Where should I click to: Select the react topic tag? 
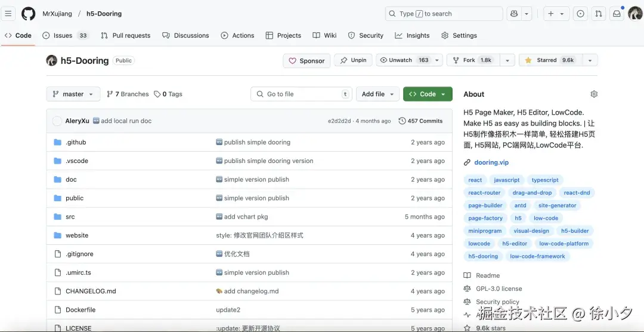click(475, 180)
